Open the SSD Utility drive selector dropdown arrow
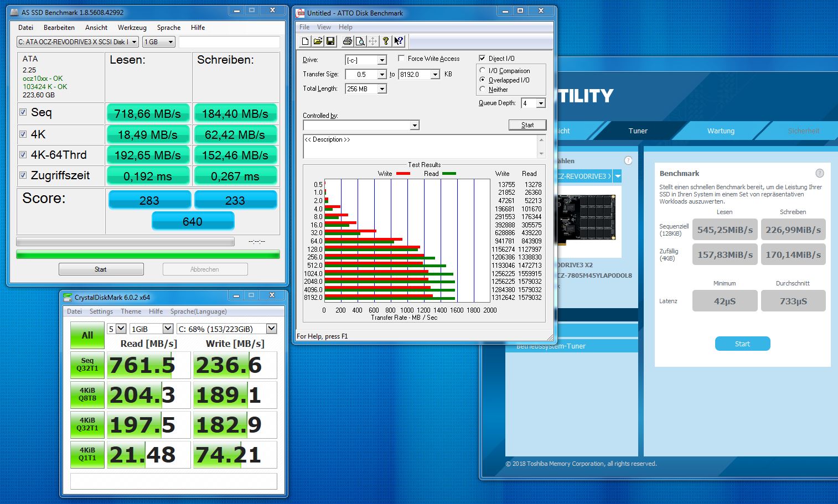 coord(617,176)
